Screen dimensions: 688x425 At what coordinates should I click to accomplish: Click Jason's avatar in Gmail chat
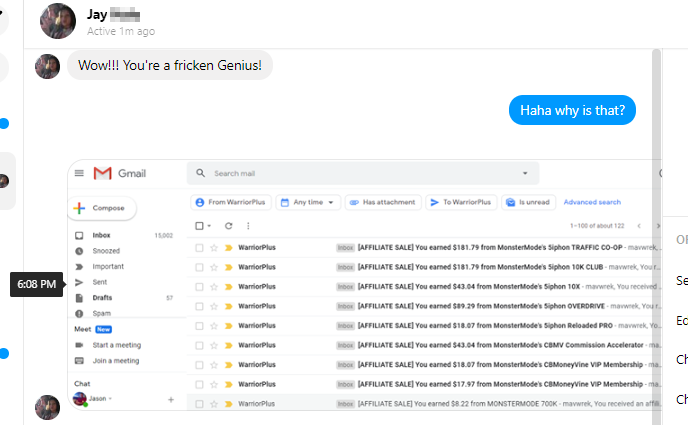80,399
